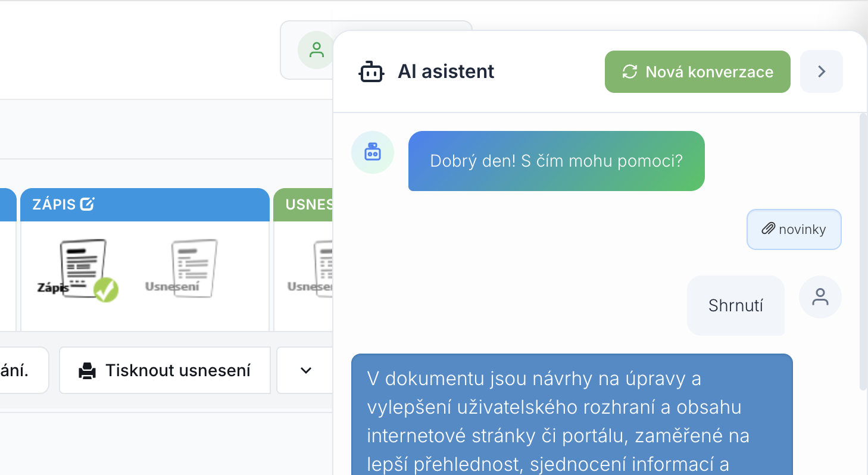Click the chat panel vertical scrollbar
868x475 pixels.
[x=863, y=251]
